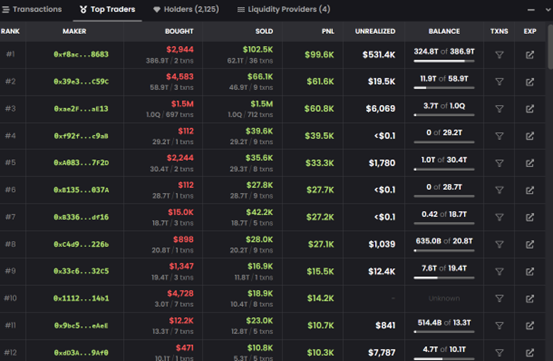Open explorer link for rank #6 trader

(530, 190)
